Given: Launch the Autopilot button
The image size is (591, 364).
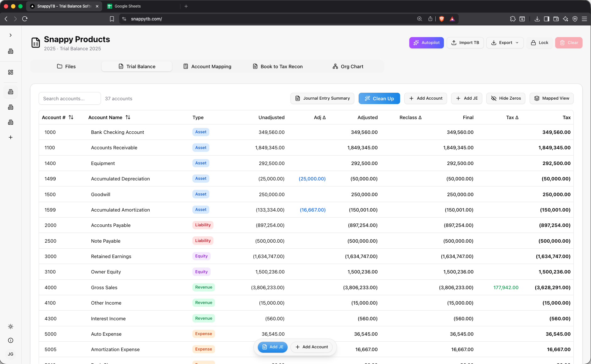Looking at the screenshot, I should pyautogui.click(x=426, y=43).
